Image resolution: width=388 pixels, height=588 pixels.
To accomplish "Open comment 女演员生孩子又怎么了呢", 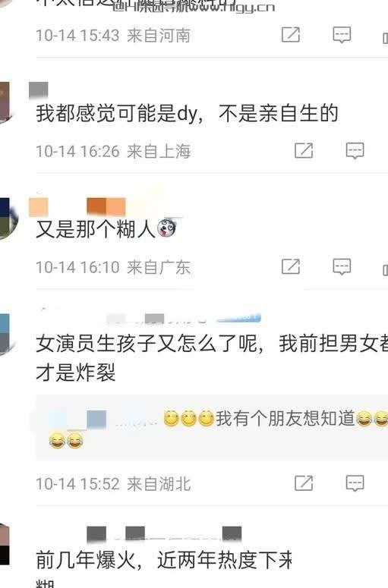I will tap(212, 358).
